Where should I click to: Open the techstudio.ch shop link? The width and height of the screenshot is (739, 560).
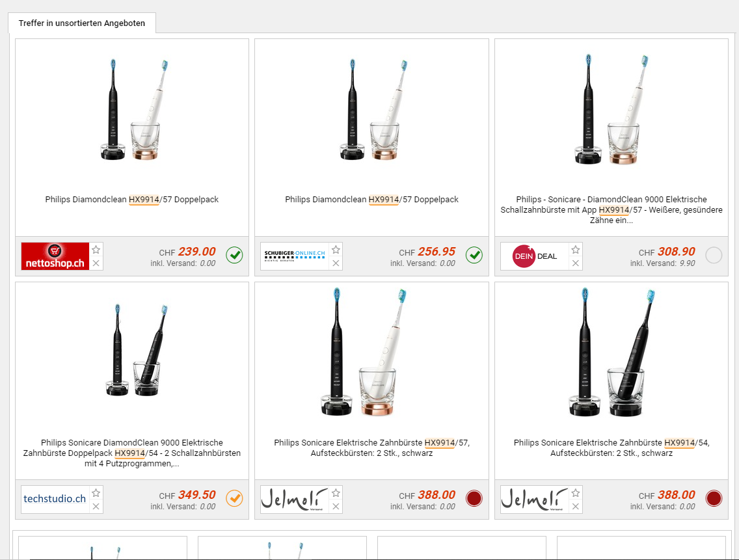(x=55, y=499)
